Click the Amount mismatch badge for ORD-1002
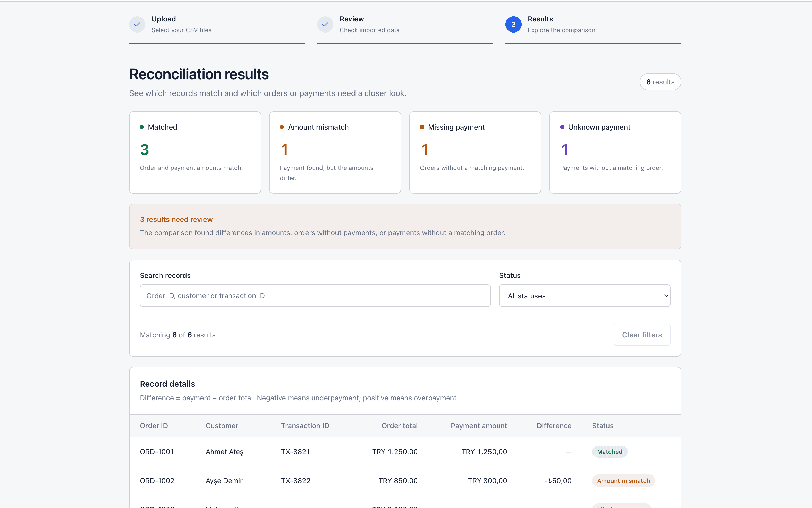812x508 pixels. coord(623,481)
